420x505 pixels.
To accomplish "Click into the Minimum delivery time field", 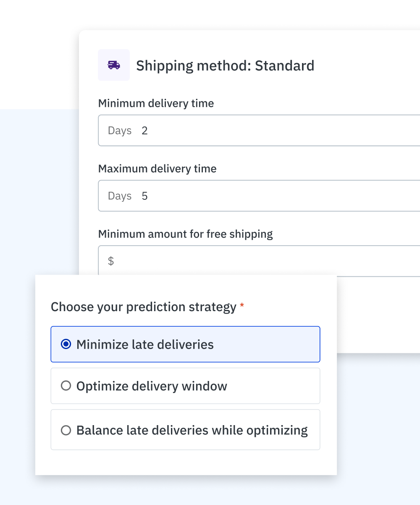I will [x=273, y=131].
